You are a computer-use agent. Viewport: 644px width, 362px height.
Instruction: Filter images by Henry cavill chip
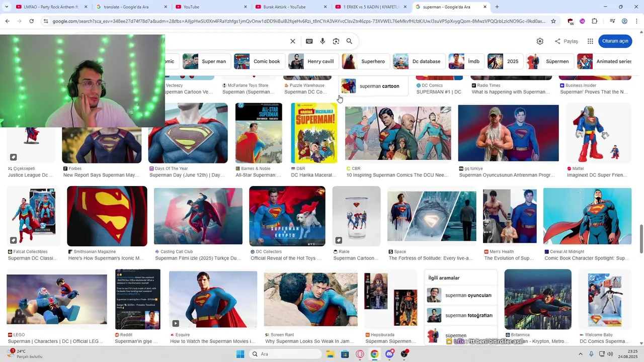pos(313,61)
